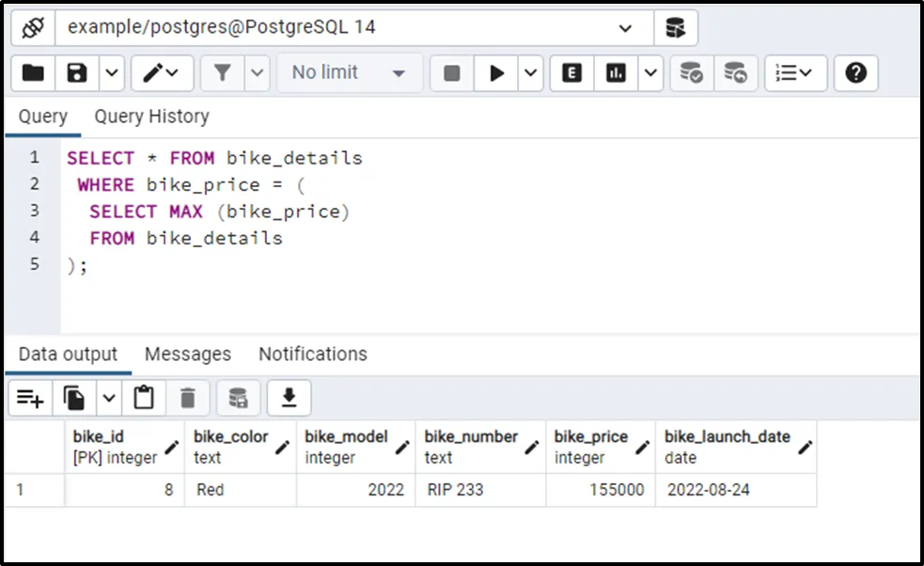Image resolution: width=924 pixels, height=566 pixels.
Task: Expand the Execute options dropdown arrow
Action: [530, 73]
